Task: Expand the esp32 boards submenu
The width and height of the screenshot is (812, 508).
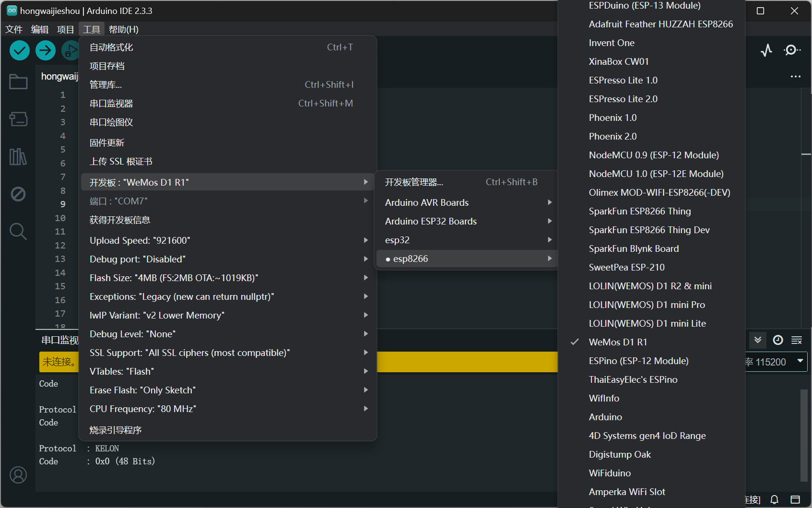Action: [467, 240]
